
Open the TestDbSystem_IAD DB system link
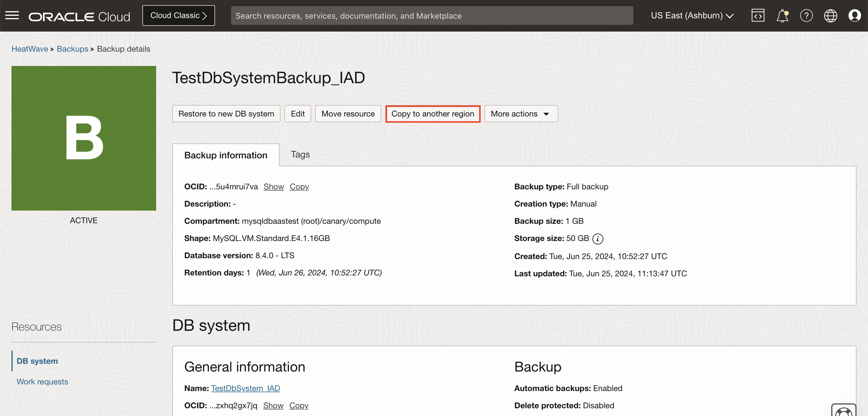pyautogui.click(x=245, y=388)
